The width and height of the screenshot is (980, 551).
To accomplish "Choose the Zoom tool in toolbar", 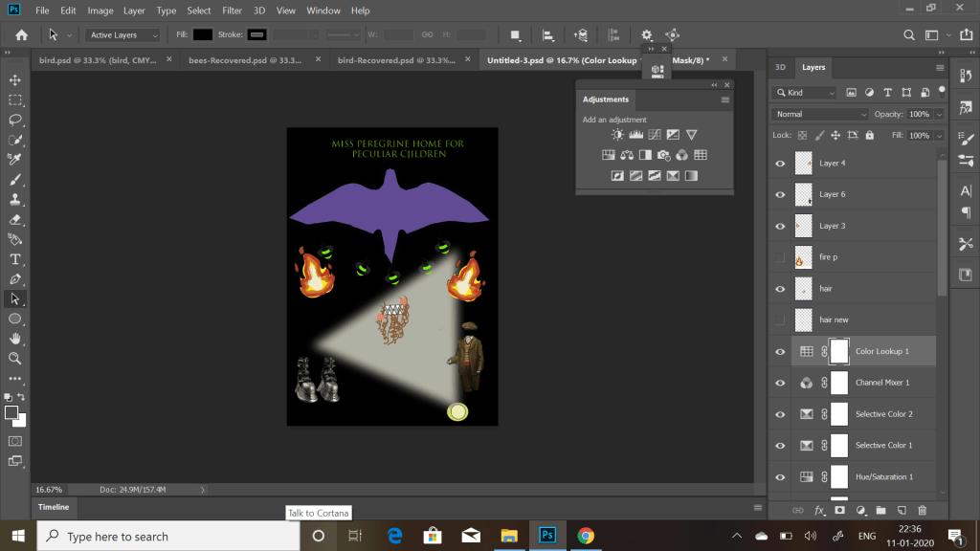I will coord(15,359).
